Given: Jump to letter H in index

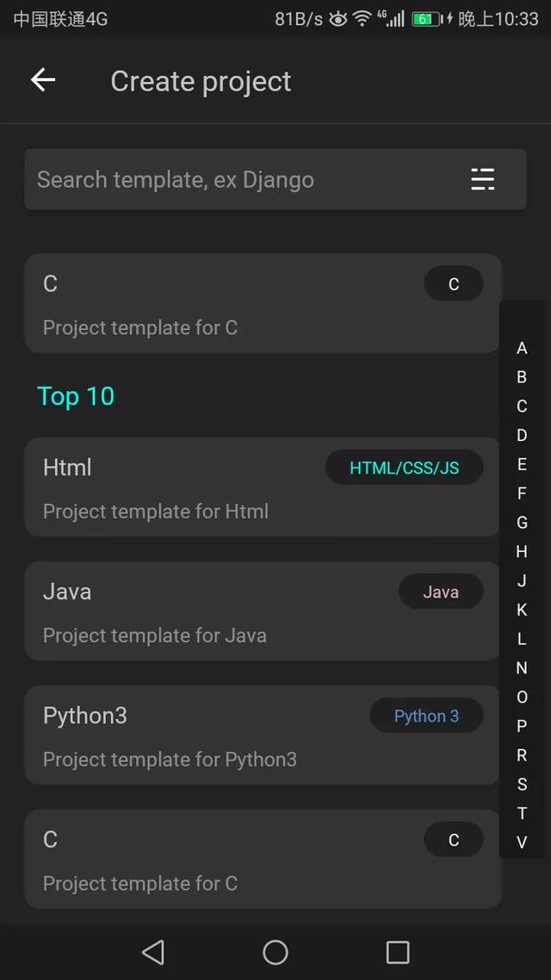Looking at the screenshot, I should (523, 552).
